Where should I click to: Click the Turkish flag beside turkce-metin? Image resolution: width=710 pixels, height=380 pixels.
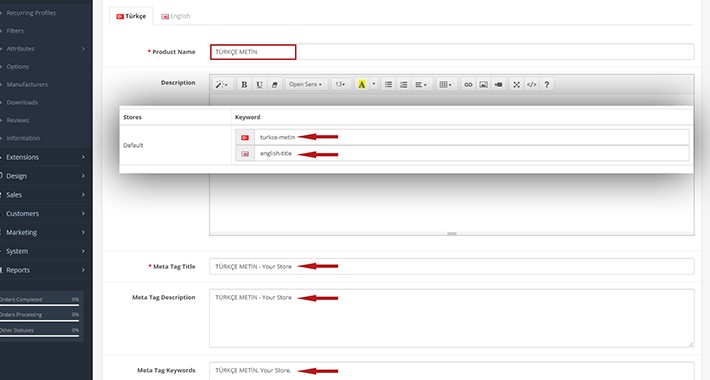(x=245, y=137)
